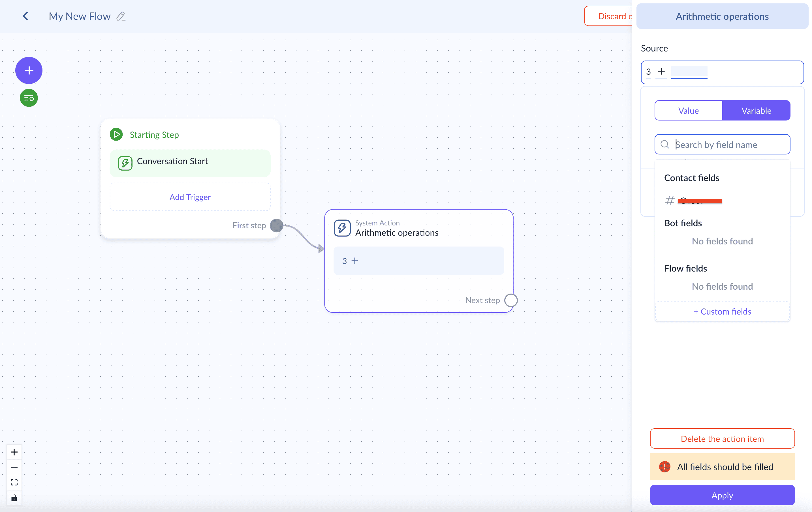Click the Contact fields heading
Screen dimensions: 812x512
click(691, 178)
